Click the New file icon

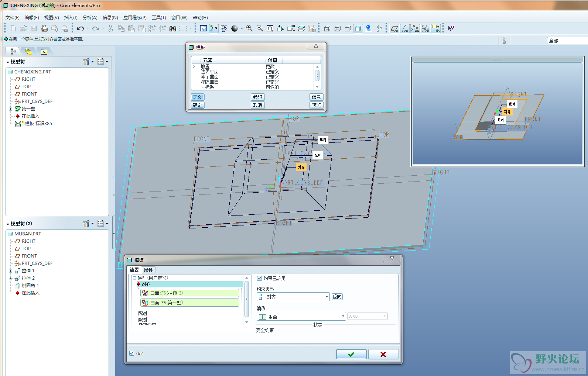(x=13, y=28)
